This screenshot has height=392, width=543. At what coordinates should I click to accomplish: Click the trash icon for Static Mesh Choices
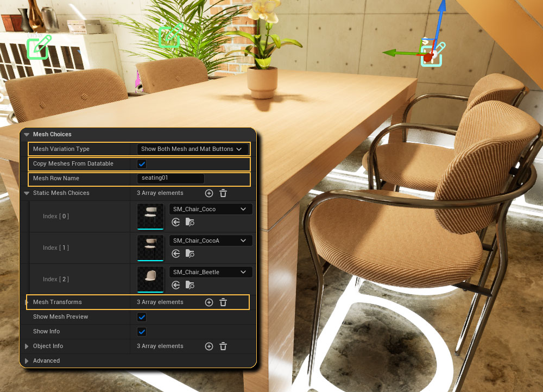tap(223, 193)
